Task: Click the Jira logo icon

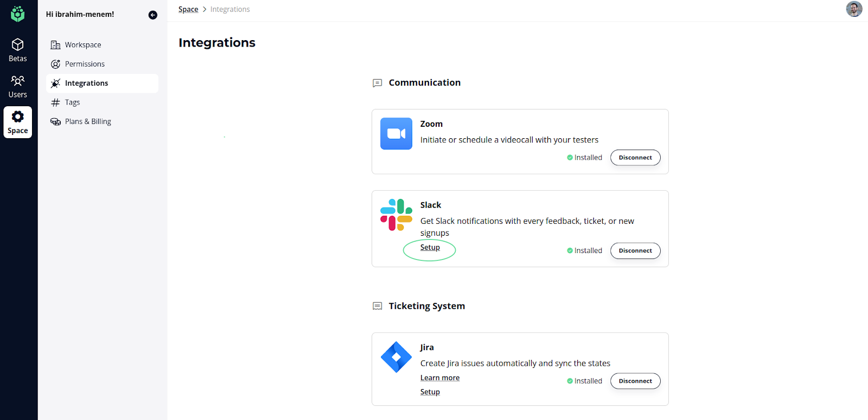Action: click(396, 357)
